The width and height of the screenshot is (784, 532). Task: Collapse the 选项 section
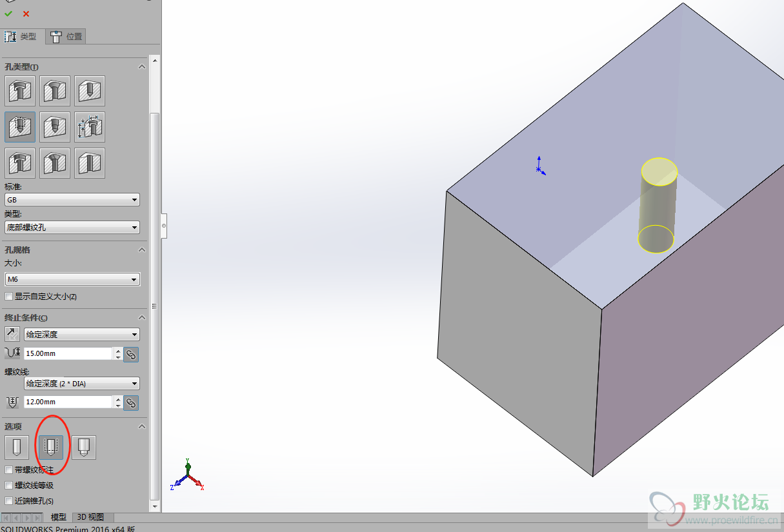142,426
